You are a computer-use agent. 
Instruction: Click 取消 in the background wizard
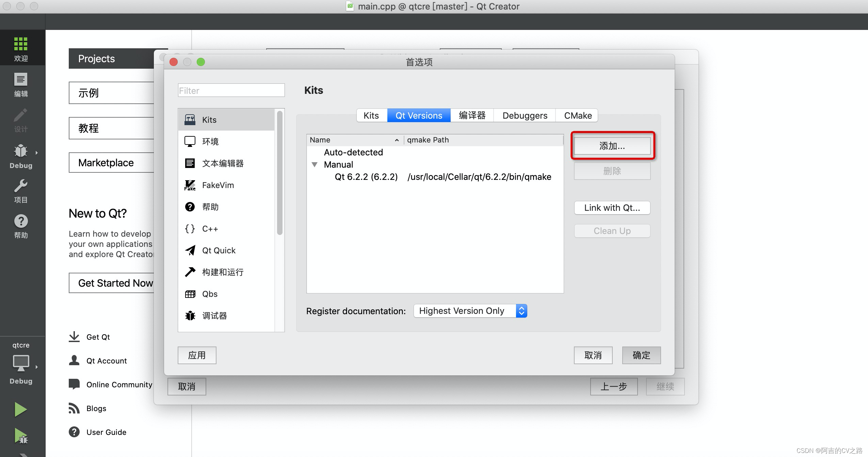tap(187, 387)
